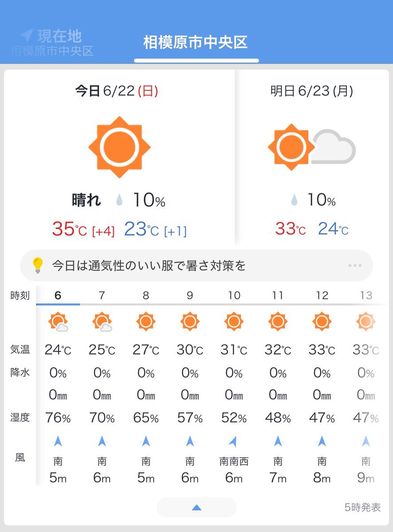Screen dimensions: 393x532
Task: Switch to the 現在地 tab
Action: pyautogui.click(x=52, y=43)
